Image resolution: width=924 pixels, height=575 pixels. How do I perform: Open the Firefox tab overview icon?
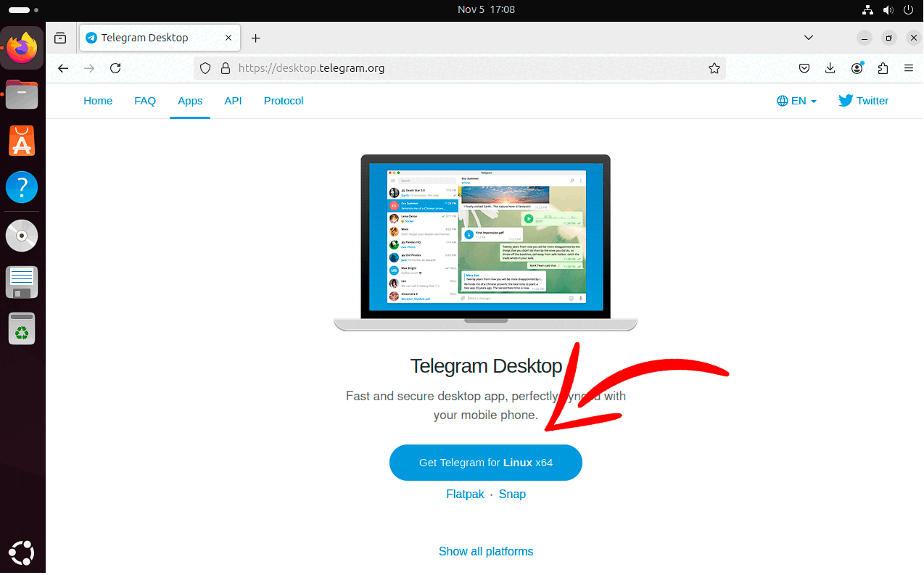[x=60, y=38]
